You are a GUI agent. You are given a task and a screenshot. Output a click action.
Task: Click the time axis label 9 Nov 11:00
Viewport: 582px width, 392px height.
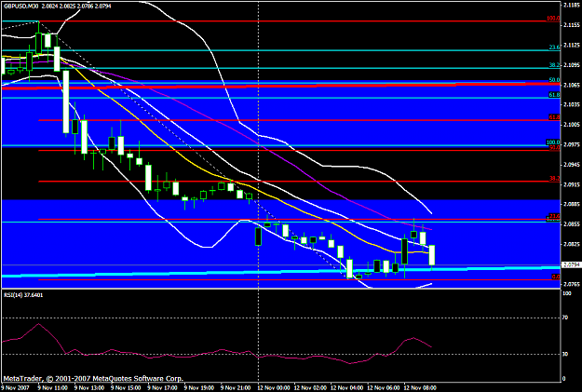point(53,388)
